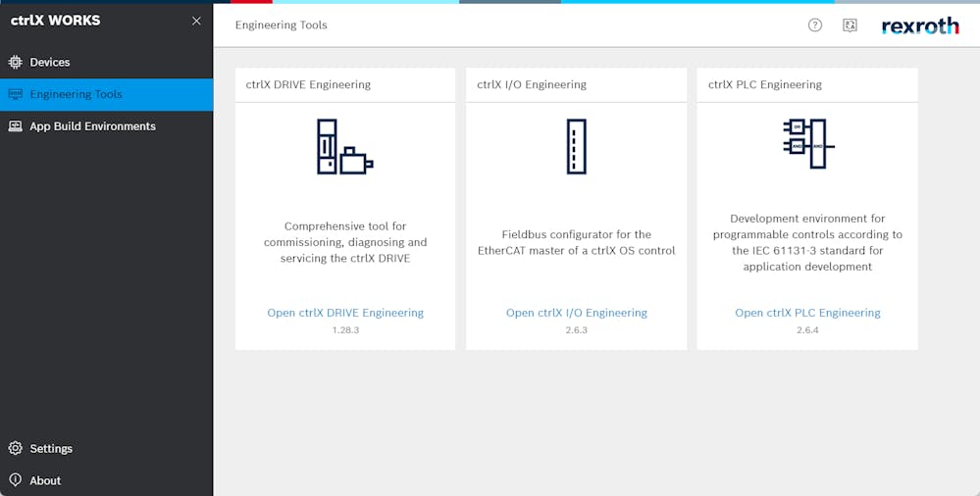This screenshot has height=496, width=980.
Task: Open the Devices section
Action: [106, 62]
